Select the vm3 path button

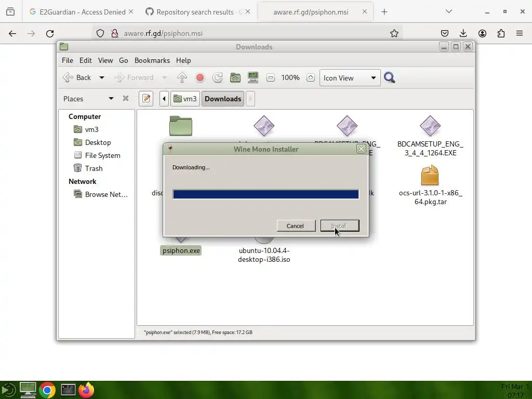pos(185,99)
